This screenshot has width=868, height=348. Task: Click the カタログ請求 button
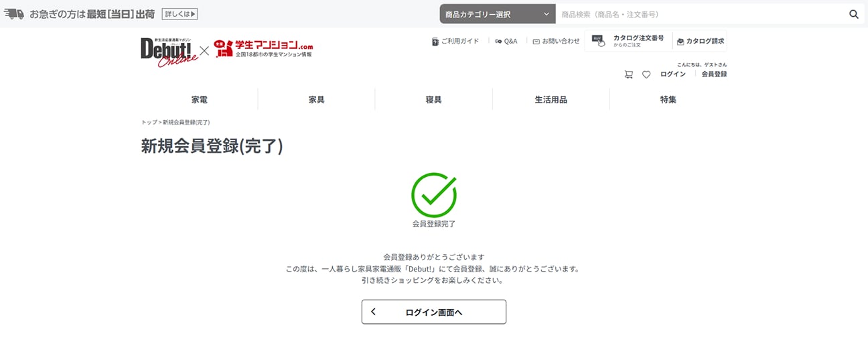tap(700, 41)
